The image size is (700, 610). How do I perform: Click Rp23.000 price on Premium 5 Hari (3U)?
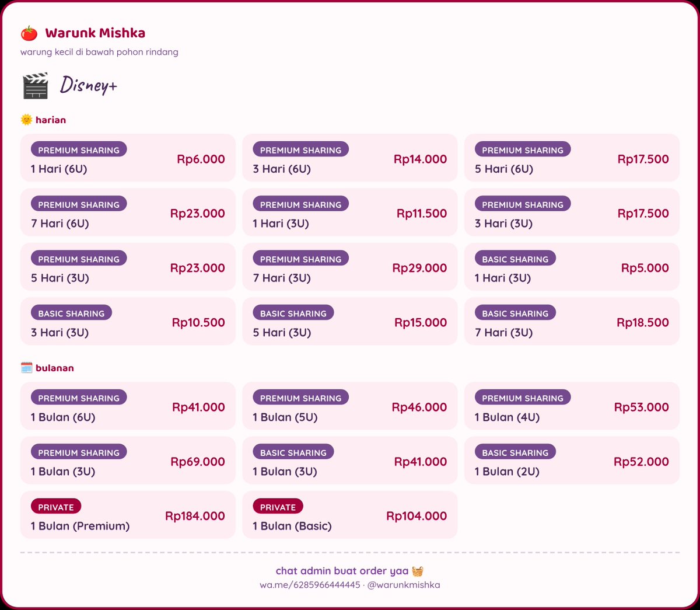197,268
